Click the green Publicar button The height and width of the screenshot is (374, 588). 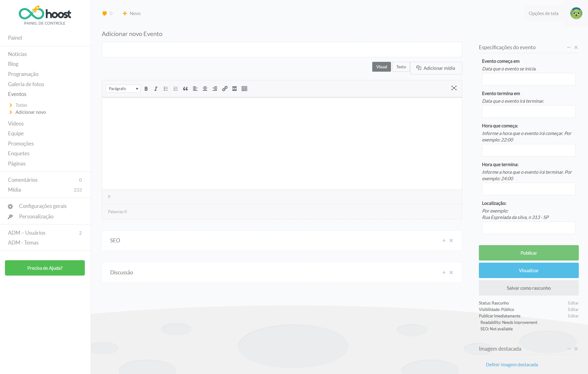pyautogui.click(x=528, y=253)
